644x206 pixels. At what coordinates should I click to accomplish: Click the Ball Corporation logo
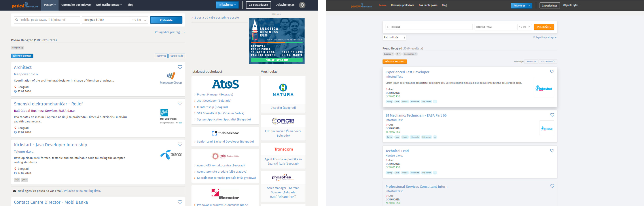pyautogui.click(x=171, y=116)
